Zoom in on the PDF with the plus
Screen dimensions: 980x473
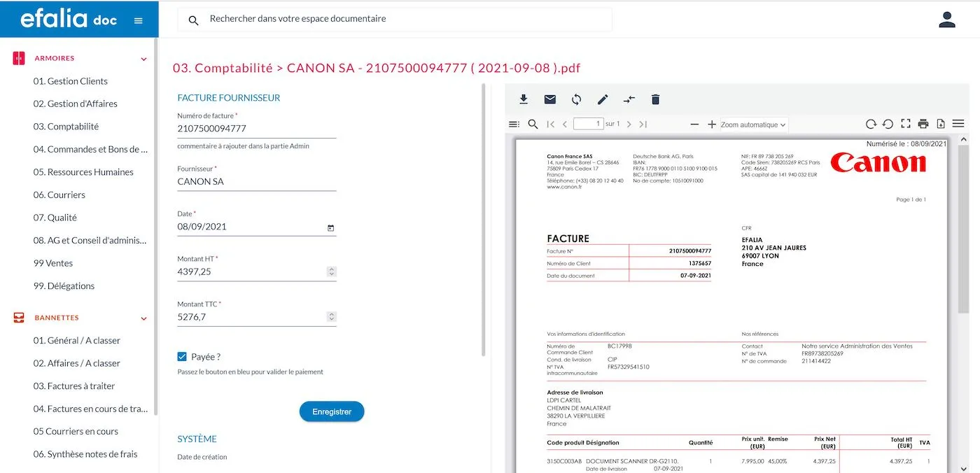coord(712,123)
